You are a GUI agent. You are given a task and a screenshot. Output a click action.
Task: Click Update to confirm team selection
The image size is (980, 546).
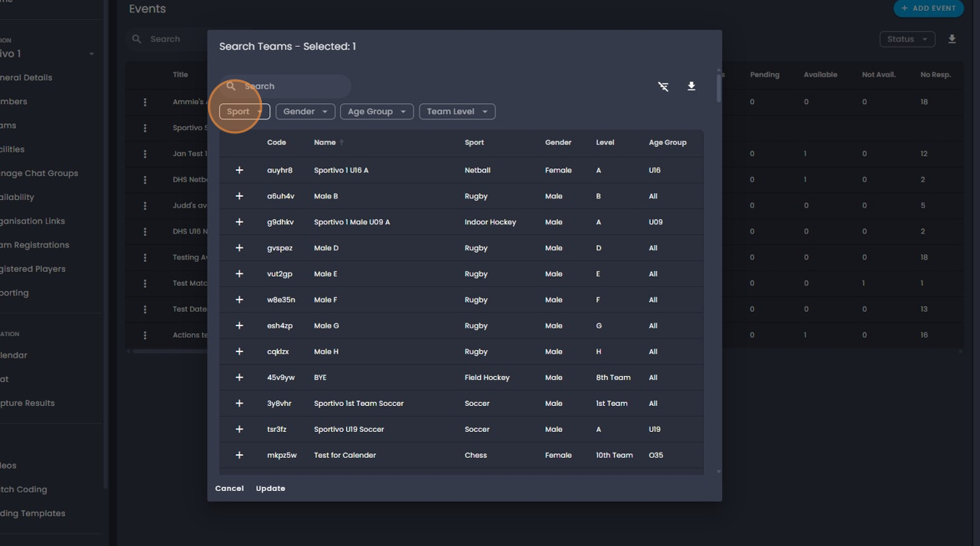[270, 489]
